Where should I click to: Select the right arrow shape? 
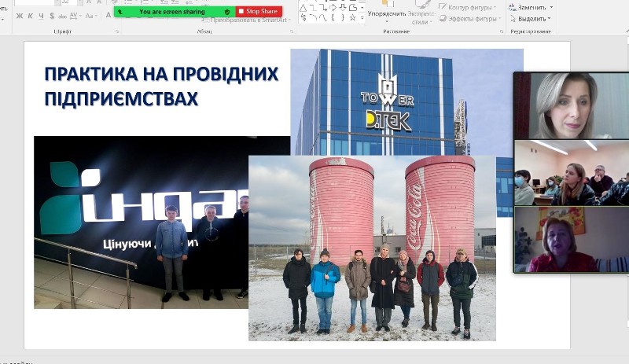click(x=333, y=8)
